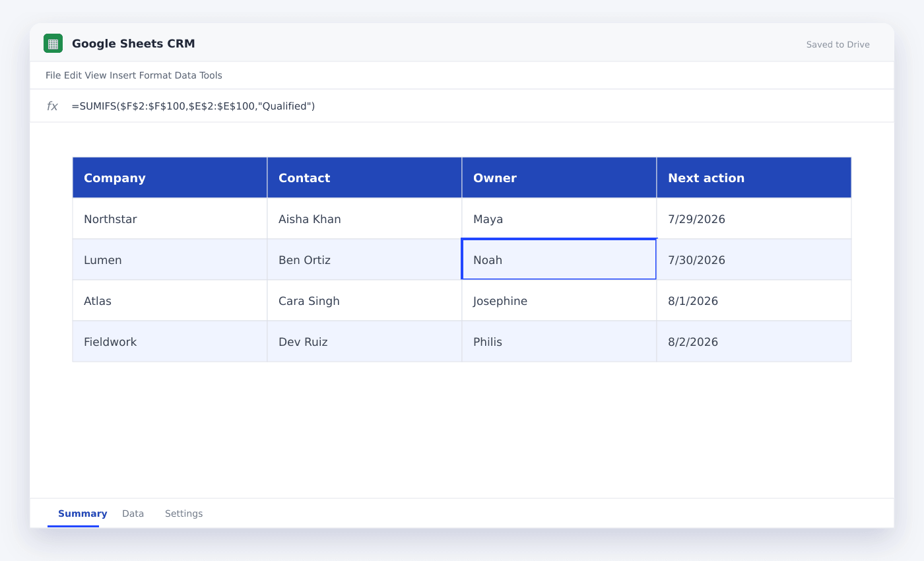Select the Contact column header
This screenshot has width=924, height=561.
point(364,178)
